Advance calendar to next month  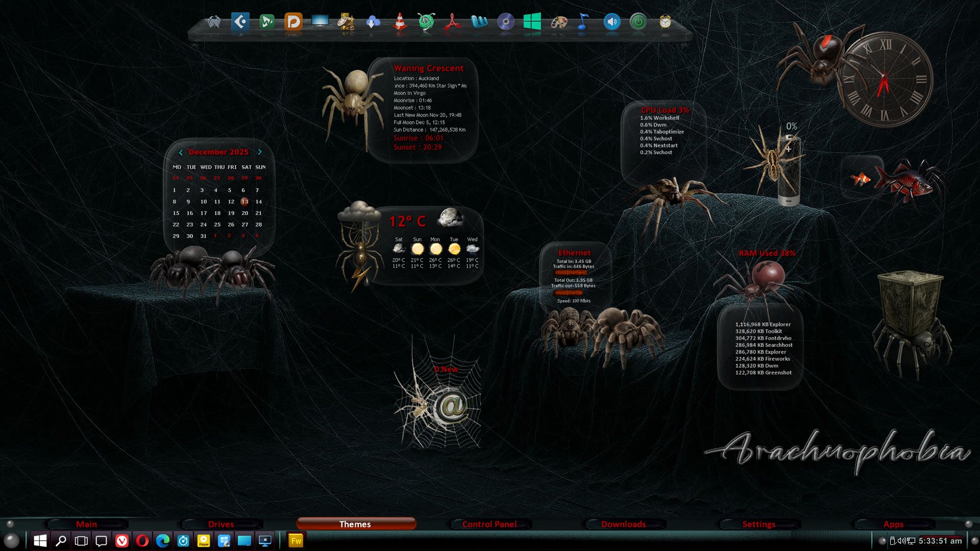pyautogui.click(x=260, y=152)
